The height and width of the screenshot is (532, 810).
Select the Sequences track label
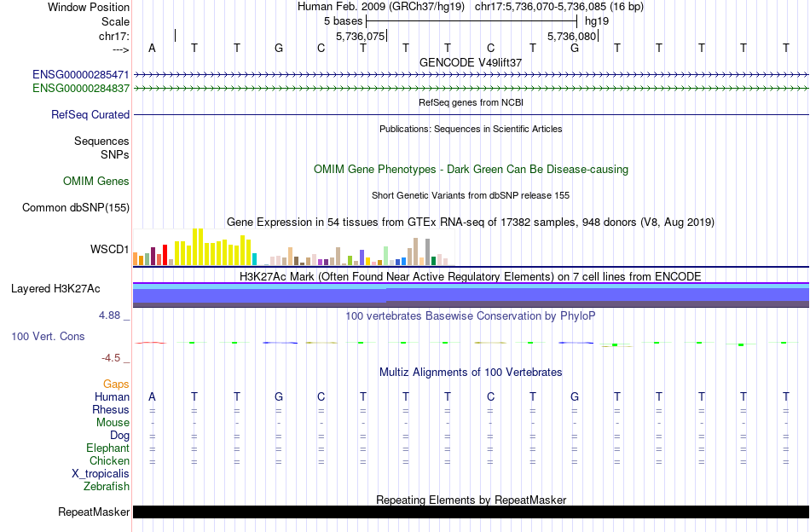click(101, 141)
